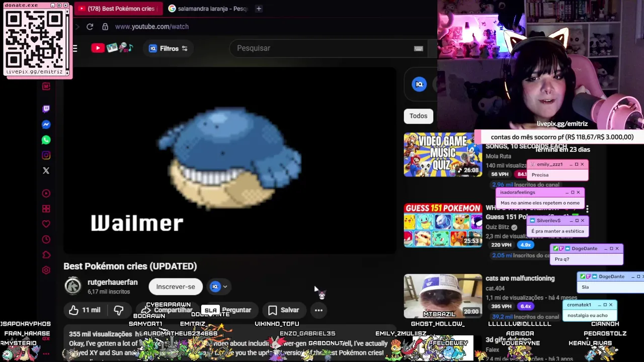Reload the YouTube page
The image size is (644, 362).
pos(90,27)
